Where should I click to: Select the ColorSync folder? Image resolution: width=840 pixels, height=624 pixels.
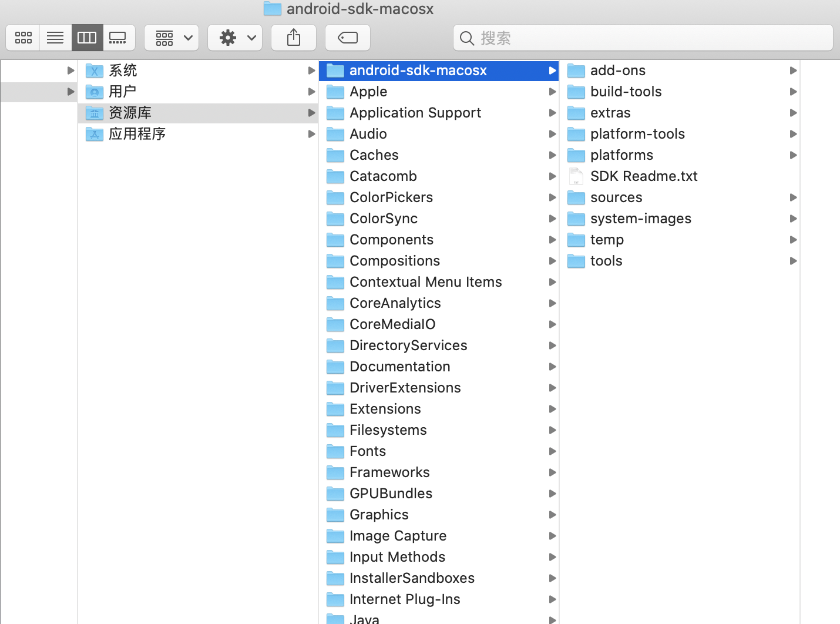click(439, 219)
